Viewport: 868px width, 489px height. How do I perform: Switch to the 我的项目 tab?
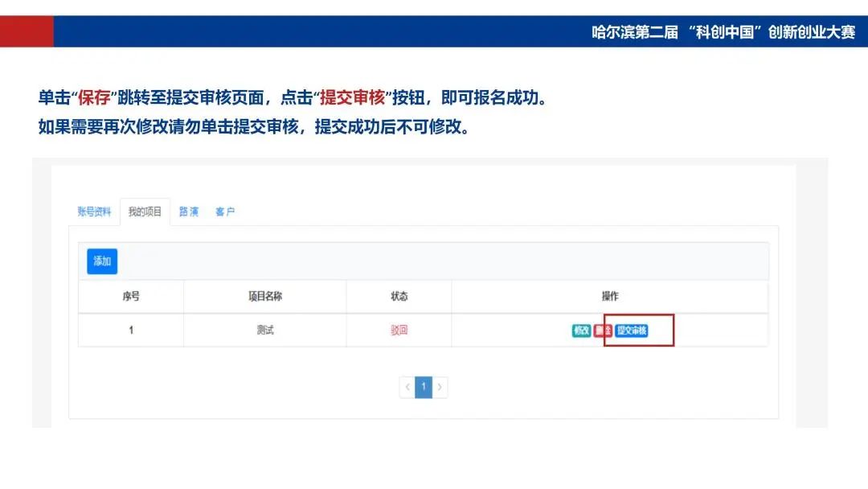145,211
